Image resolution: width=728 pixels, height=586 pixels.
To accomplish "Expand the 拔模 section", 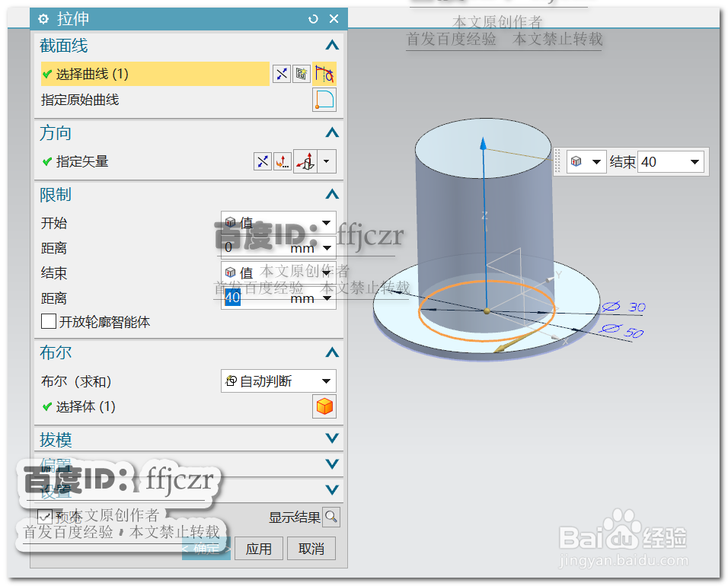I will (x=331, y=439).
